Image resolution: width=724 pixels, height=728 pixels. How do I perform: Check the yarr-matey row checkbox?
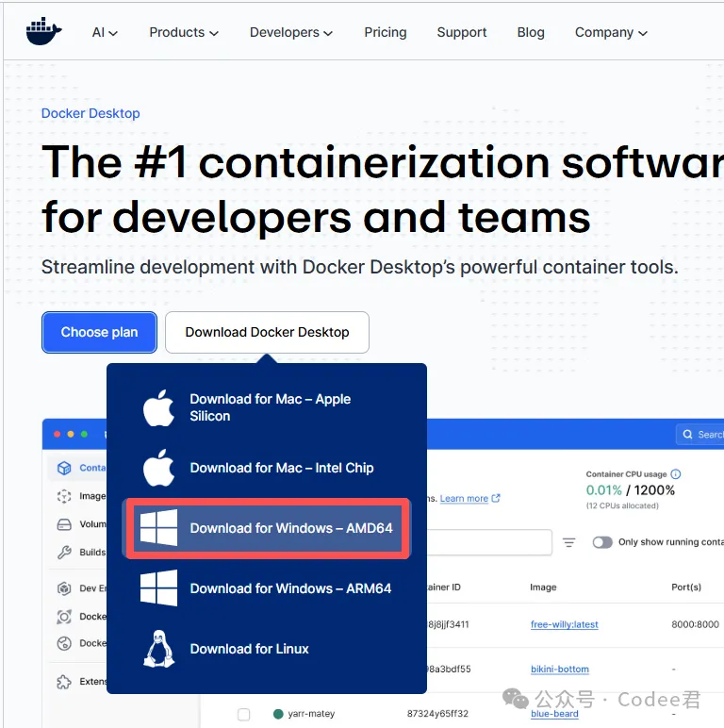tap(243, 714)
